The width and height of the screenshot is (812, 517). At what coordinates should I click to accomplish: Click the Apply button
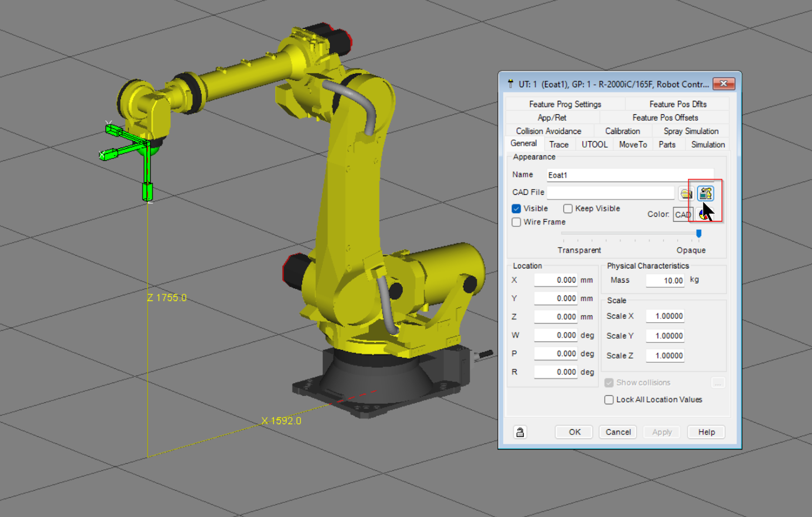point(662,432)
